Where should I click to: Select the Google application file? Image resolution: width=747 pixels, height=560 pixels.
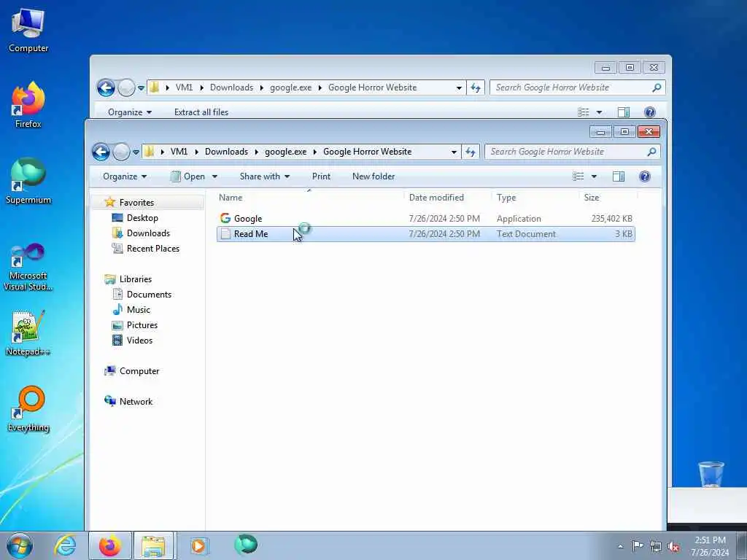point(425,219)
